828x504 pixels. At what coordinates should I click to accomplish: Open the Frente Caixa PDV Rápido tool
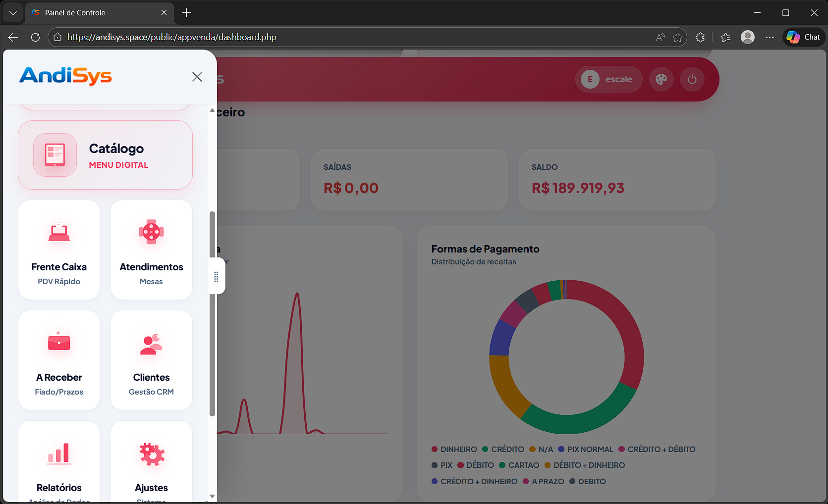click(x=58, y=250)
